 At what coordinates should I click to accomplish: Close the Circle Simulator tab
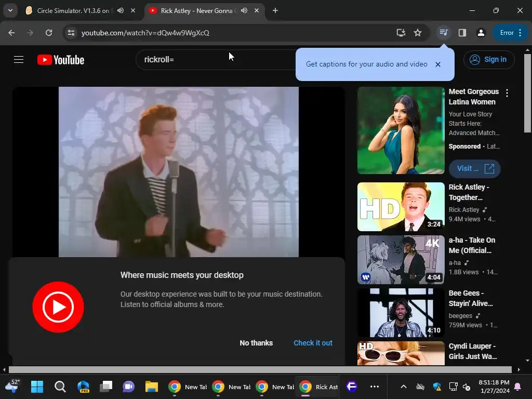point(133,10)
